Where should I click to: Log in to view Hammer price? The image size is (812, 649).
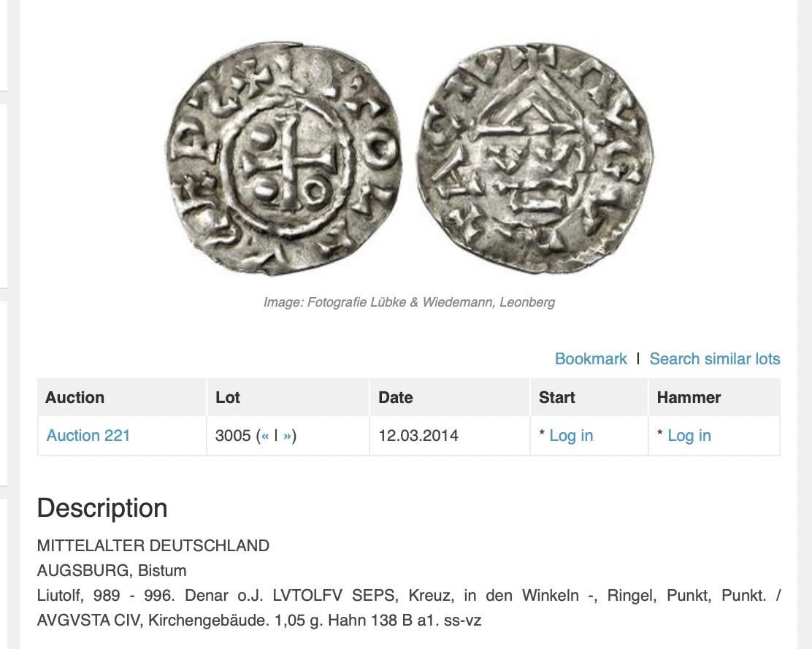tap(689, 436)
